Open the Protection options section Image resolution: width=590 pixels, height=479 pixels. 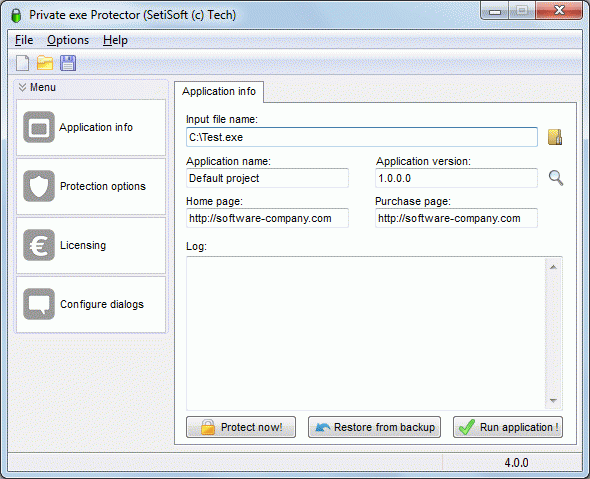click(91, 187)
